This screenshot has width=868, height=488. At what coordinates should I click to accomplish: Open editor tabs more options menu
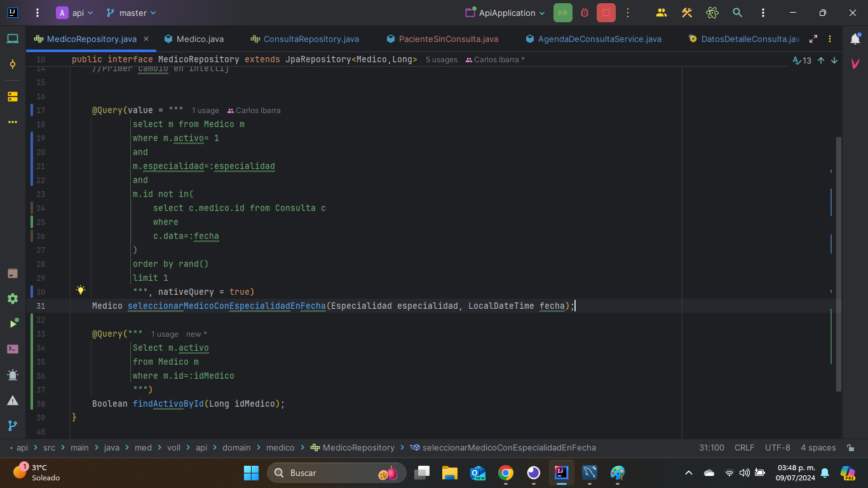click(x=831, y=39)
